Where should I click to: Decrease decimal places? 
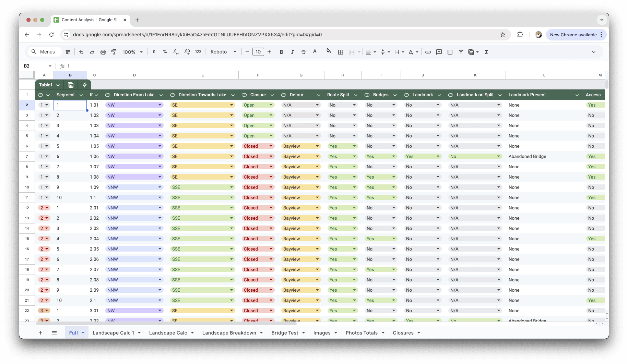[176, 52]
